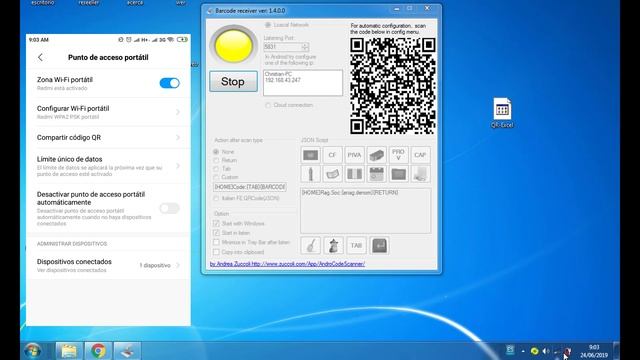Screen dimensions: 640x360
Task: Select the Custom action radio button
Action: coord(216,177)
